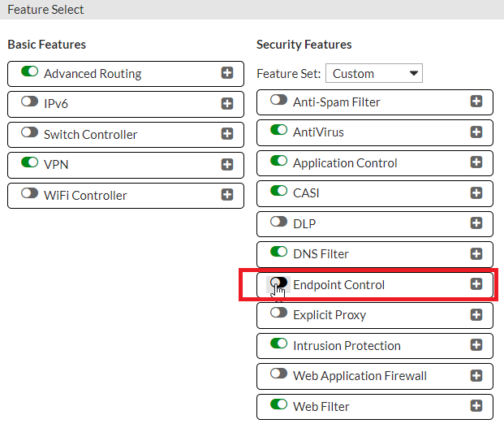504x428 pixels.
Task: Click the plus icon on the VPN row
Action: 227,165
